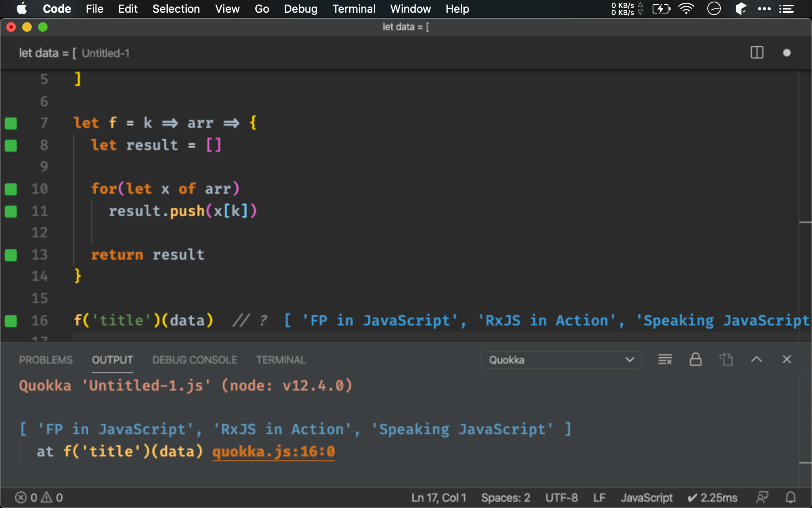Open the Notification Center list icon

tap(786, 9)
